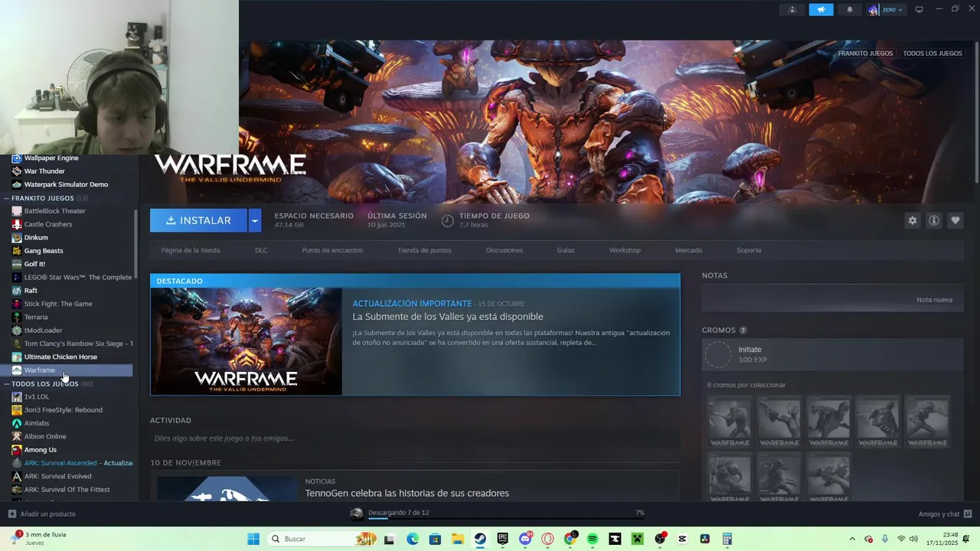Open the install options dropdown arrow
Screen dimensions: 980x551
[x=255, y=220]
